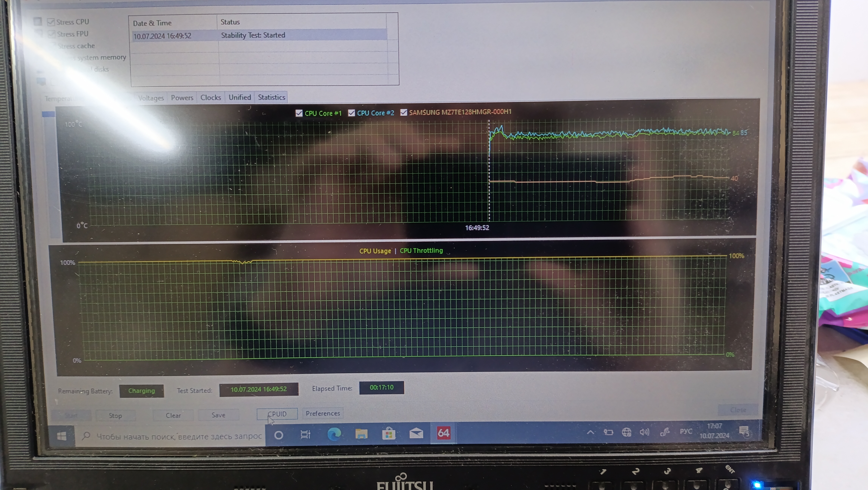Click the Cortana circle icon
Viewport: 868px width, 490px height.
(x=279, y=435)
